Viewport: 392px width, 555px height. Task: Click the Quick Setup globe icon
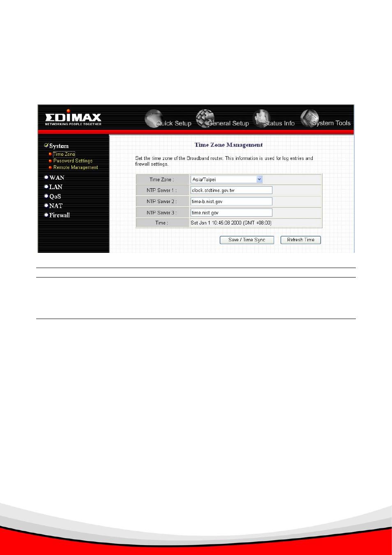[154, 118]
